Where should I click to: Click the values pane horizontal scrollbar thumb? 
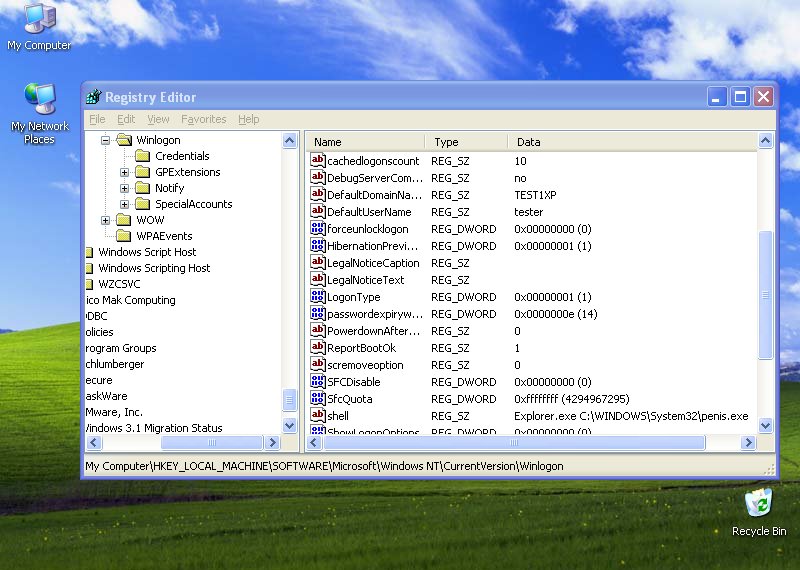pos(514,442)
